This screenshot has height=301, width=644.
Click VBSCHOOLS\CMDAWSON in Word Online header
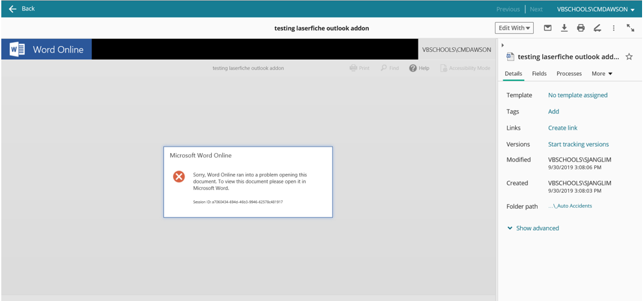(457, 50)
